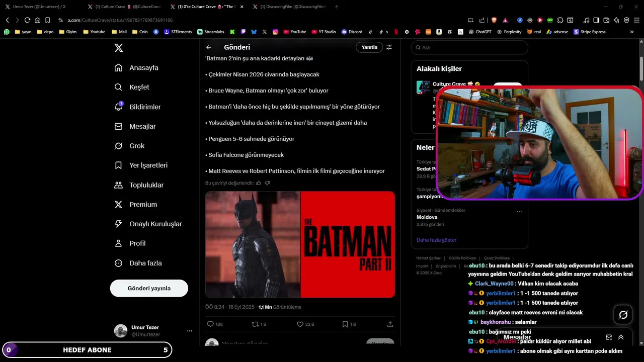Image resolution: width=644 pixels, height=362 pixels.
Task: Open Grok from sidebar
Action: (x=129, y=146)
